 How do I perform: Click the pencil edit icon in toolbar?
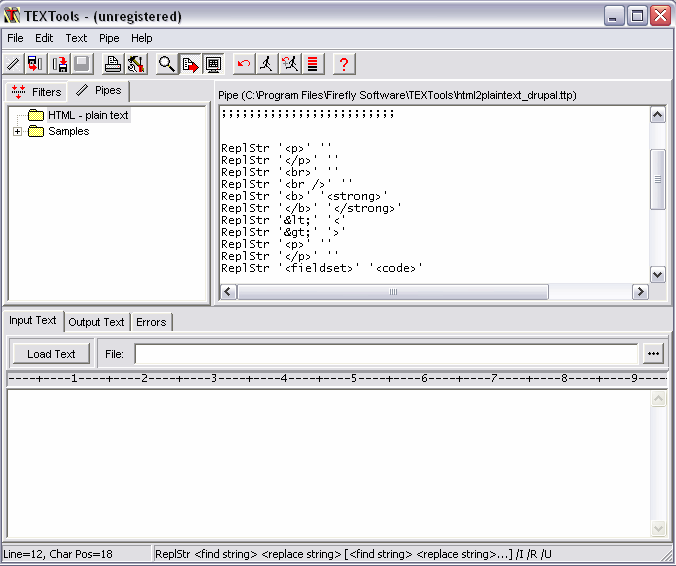(13, 64)
